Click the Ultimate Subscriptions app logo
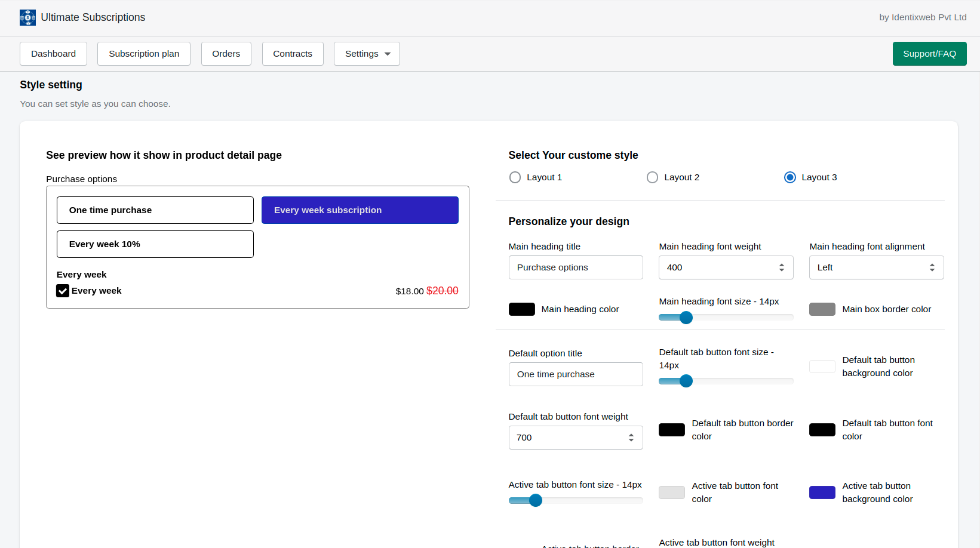The image size is (980, 548). [x=27, y=17]
